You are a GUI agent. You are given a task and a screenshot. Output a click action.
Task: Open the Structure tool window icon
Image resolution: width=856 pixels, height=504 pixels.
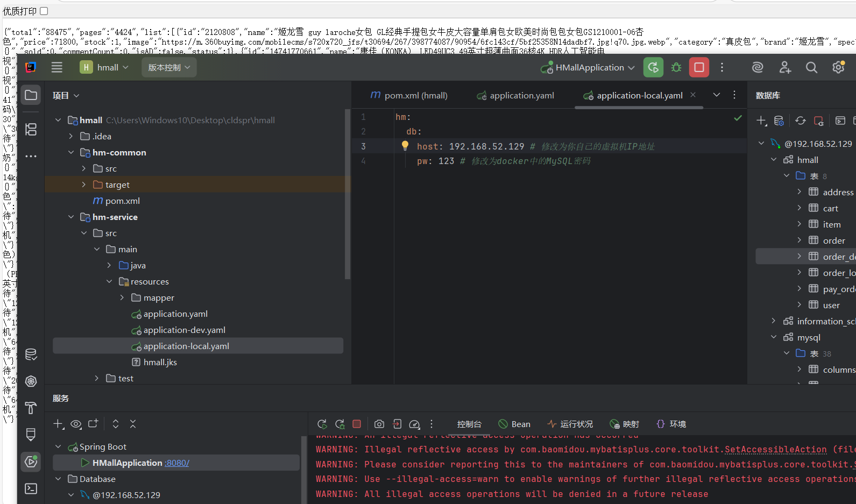31,129
